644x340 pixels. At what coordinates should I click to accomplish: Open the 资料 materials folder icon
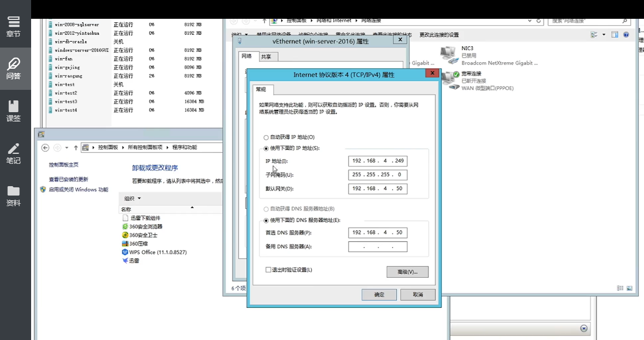(x=14, y=196)
